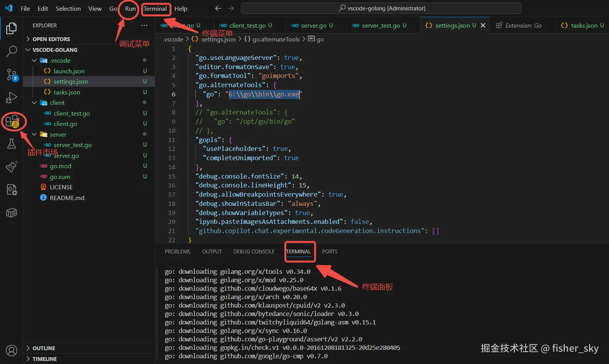Image resolution: width=609 pixels, height=364 pixels.
Task: Collapse the .vscode folder
Action: (89, 60)
